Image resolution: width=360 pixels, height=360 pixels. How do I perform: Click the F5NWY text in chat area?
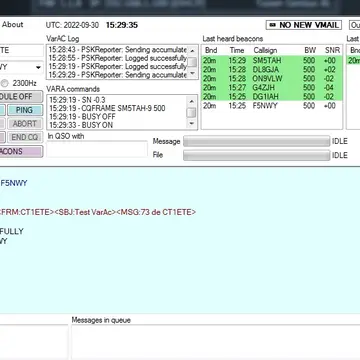[x=14, y=183]
